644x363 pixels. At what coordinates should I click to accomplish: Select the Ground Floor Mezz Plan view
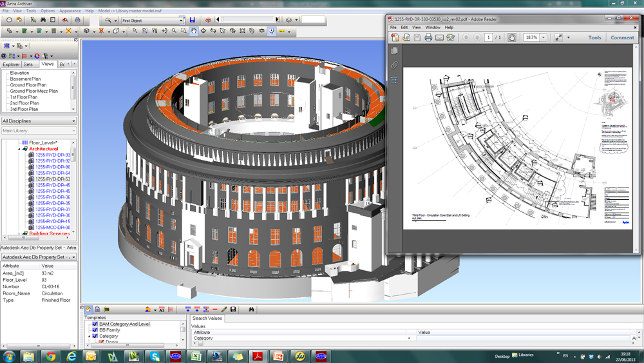tap(33, 91)
